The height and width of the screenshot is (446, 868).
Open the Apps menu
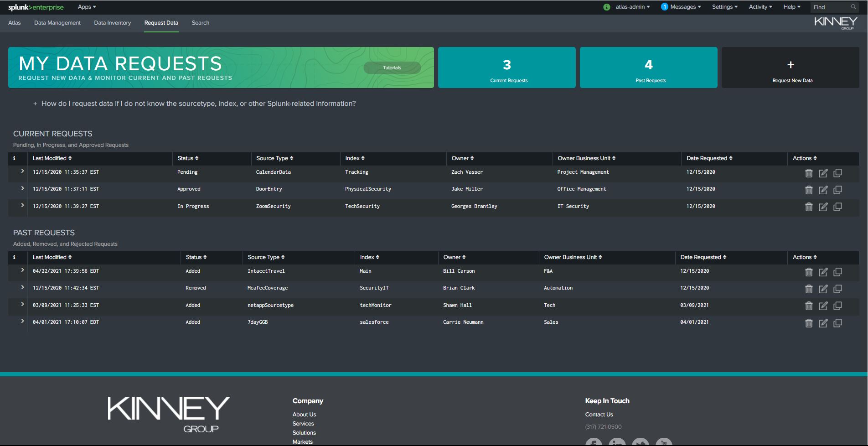[x=86, y=6]
